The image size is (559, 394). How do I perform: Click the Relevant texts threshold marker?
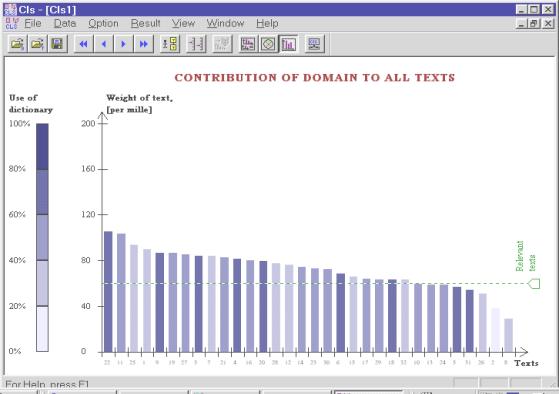[x=534, y=284]
